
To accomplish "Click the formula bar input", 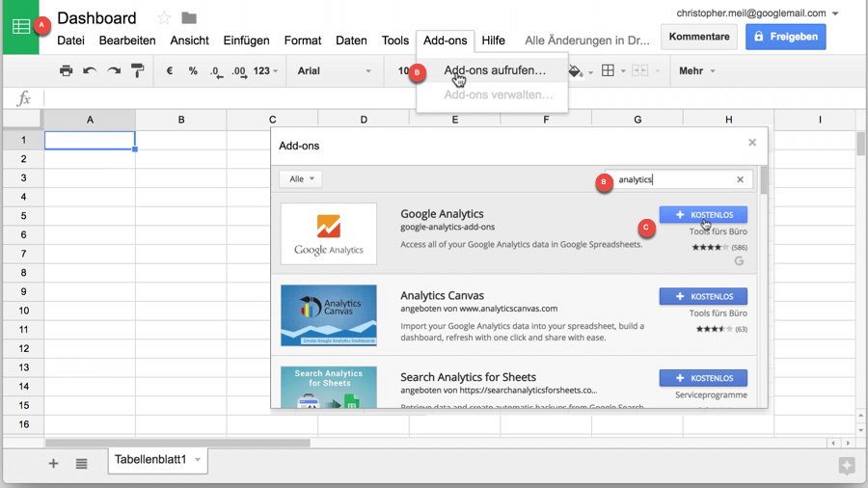I will coord(454,98).
